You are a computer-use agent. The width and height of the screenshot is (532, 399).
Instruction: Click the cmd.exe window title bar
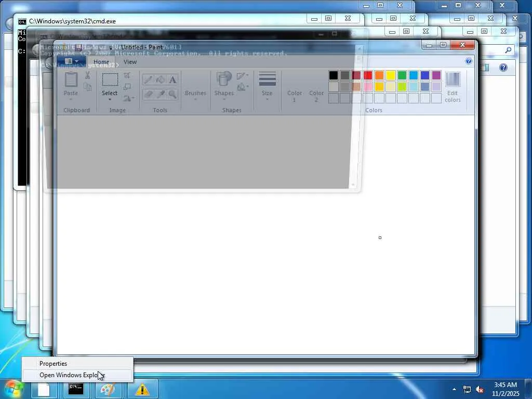163,21
